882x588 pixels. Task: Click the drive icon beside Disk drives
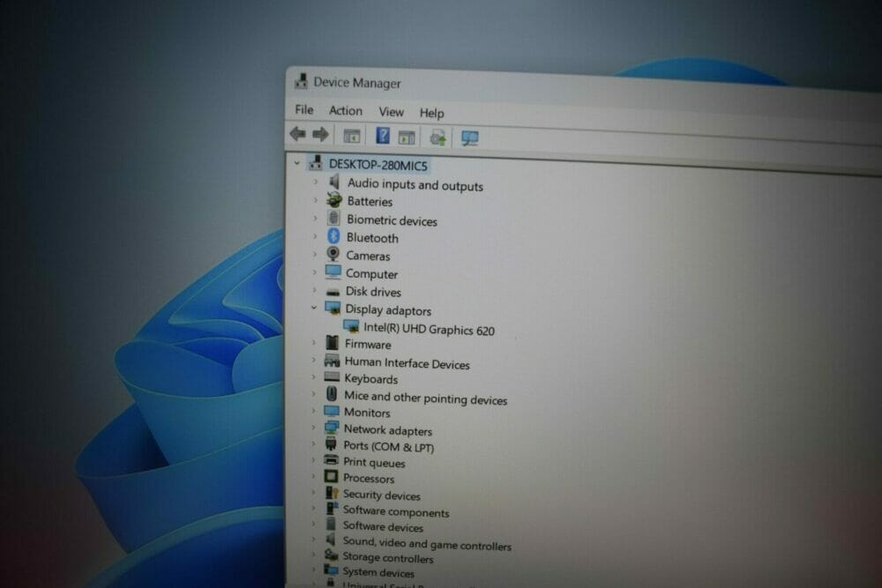click(333, 292)
